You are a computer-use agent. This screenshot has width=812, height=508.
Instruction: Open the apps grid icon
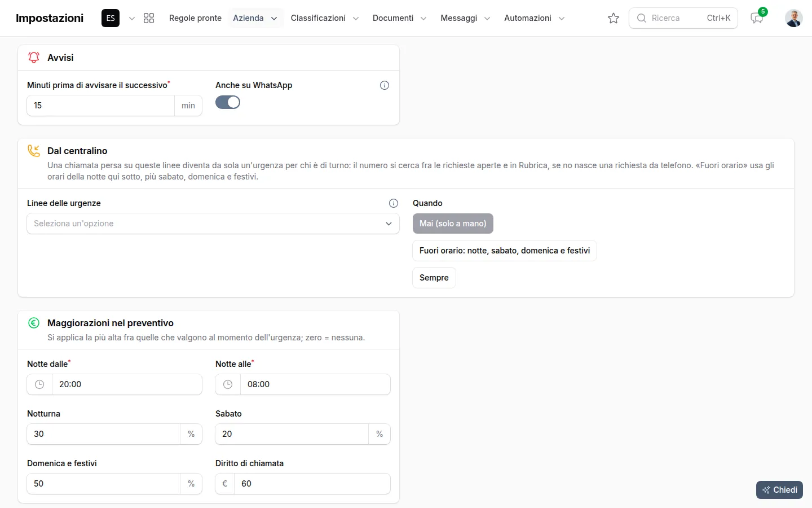tap(149, 18)
